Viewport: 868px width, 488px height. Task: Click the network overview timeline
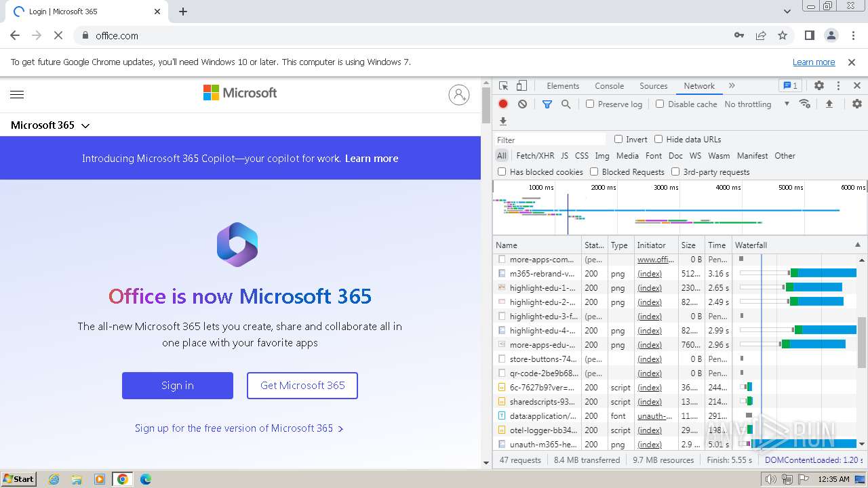[680, 207]
